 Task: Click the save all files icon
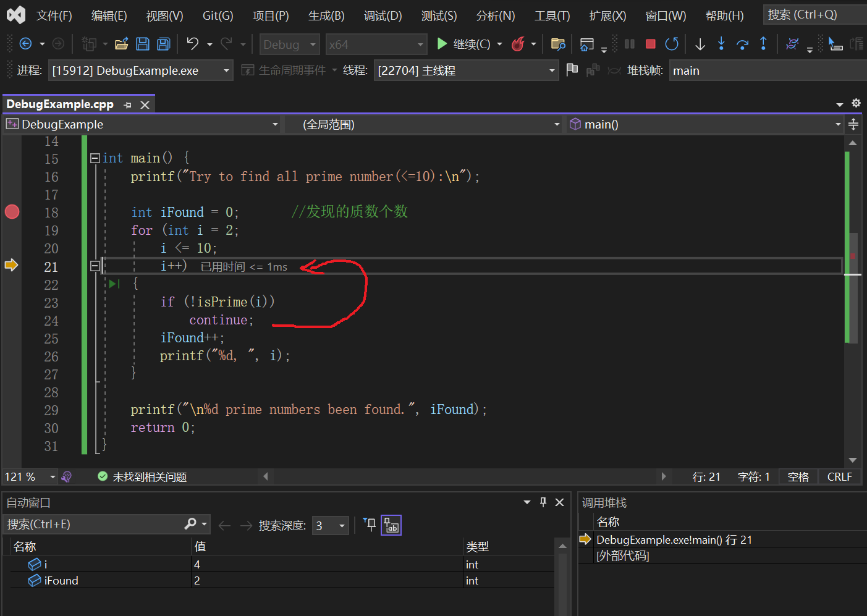[x=163, y=44]
